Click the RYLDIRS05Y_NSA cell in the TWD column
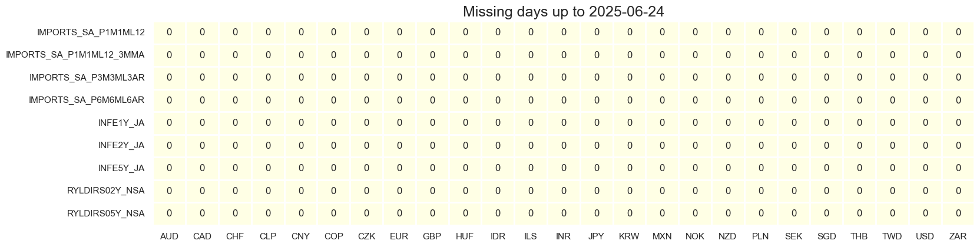 click(x=892, y=213)
